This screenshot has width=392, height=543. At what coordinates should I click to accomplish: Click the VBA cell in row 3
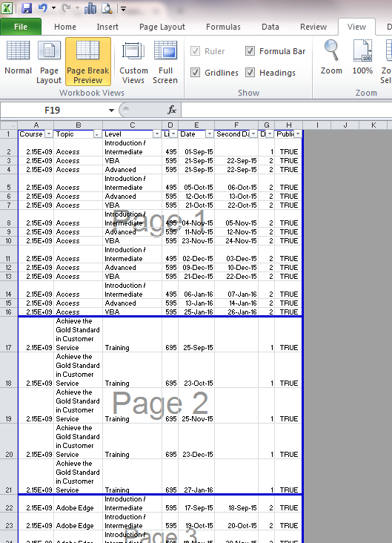132,161
